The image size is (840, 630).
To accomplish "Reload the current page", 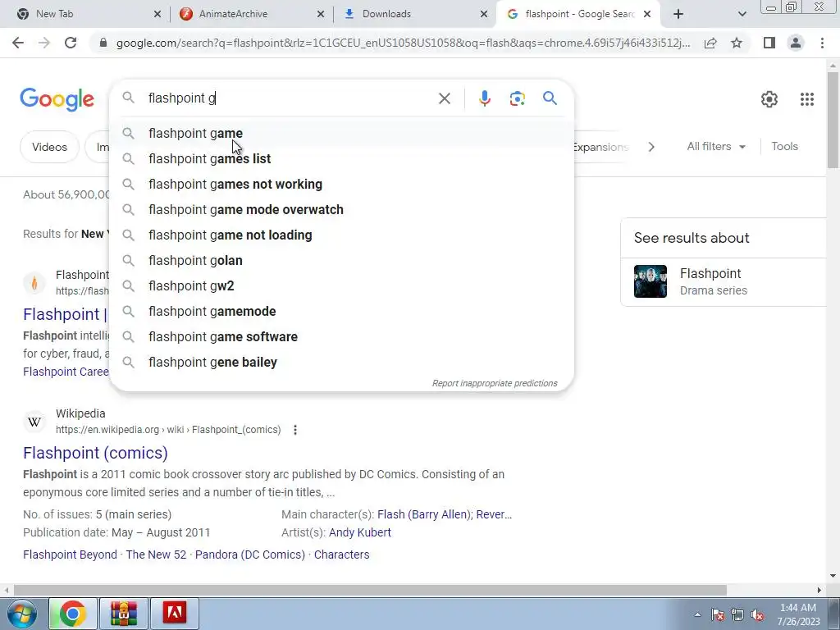I will (71, 43).
